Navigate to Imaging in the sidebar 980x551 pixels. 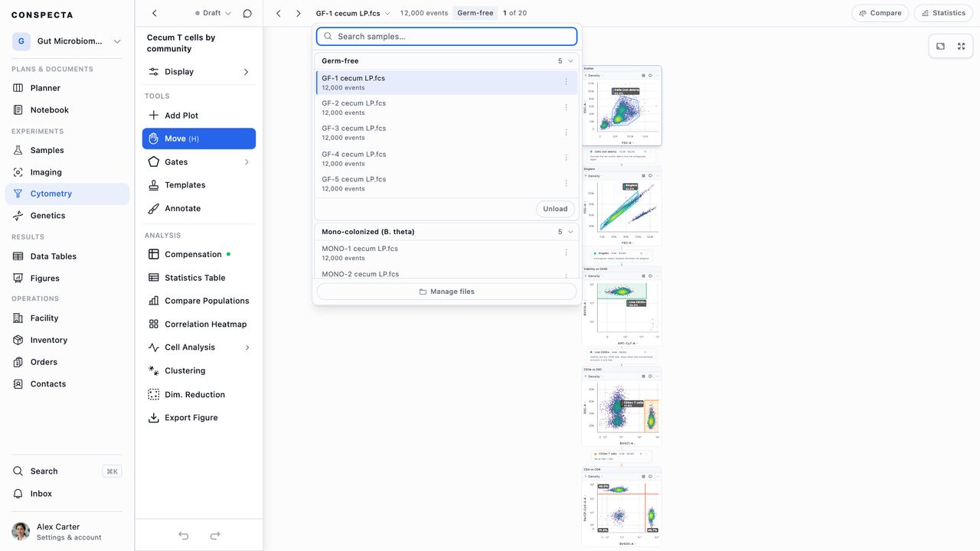click(67, 172)
